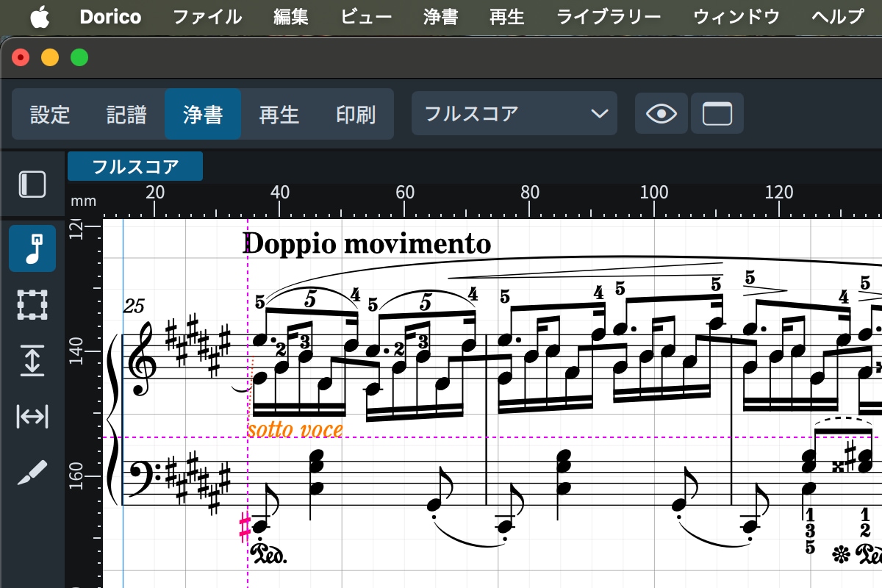
Task: Open the Apple menu
Action: click(x=40, y=17)
